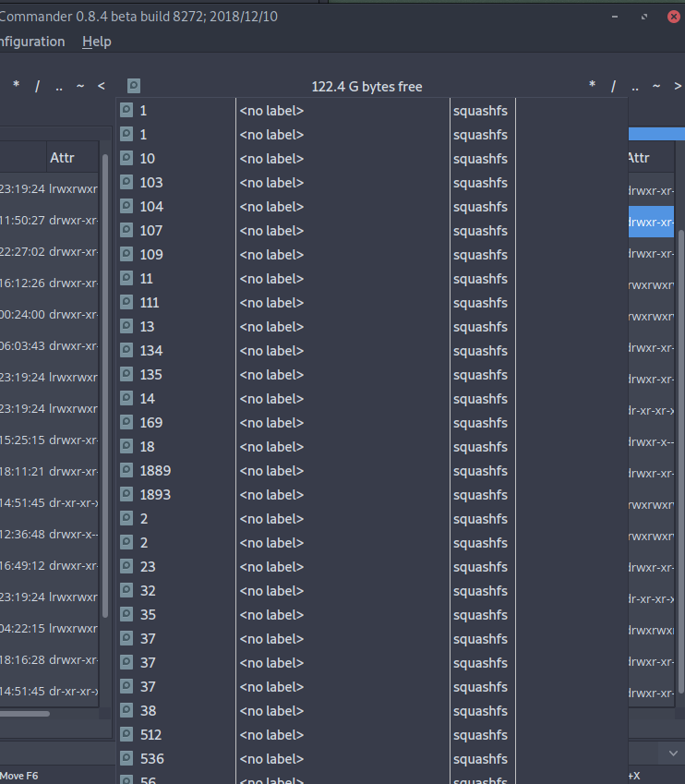
Task: Go to home directory in left panel
Action: 80,86
